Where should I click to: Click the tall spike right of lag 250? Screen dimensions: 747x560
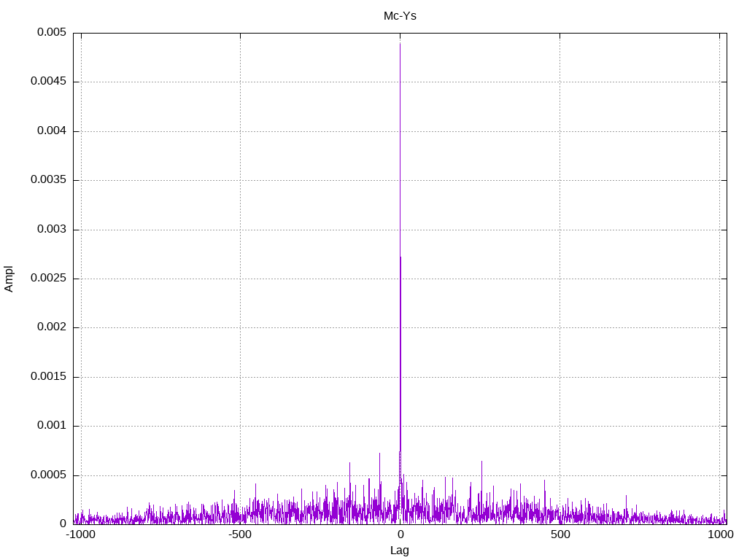[x=481, y=462]
